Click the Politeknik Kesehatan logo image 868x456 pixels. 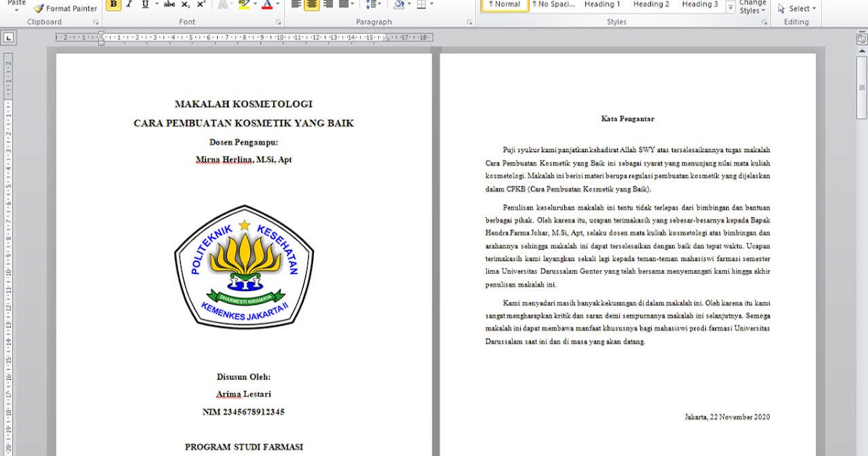[244, 267]
